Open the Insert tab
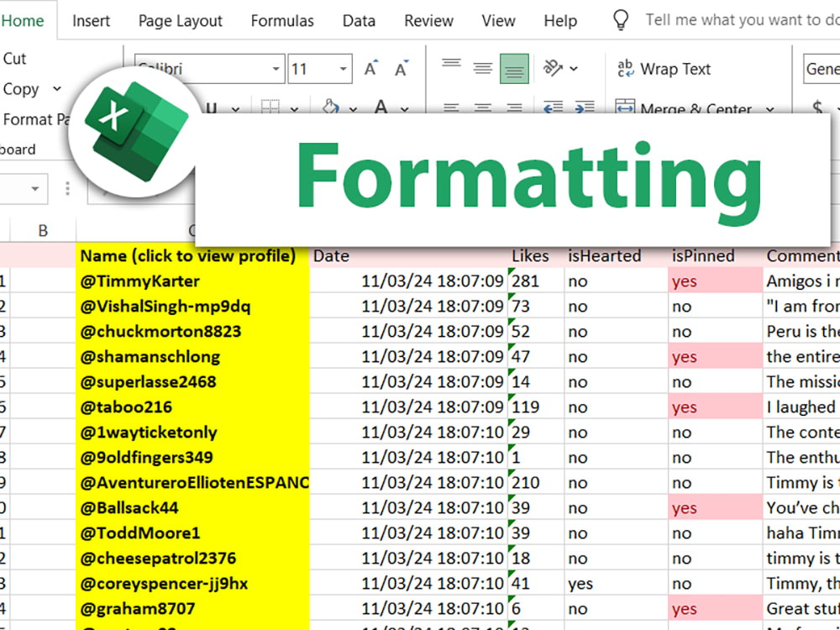The width and height of the screenshot is (840, 630). (x=91, y=20)
